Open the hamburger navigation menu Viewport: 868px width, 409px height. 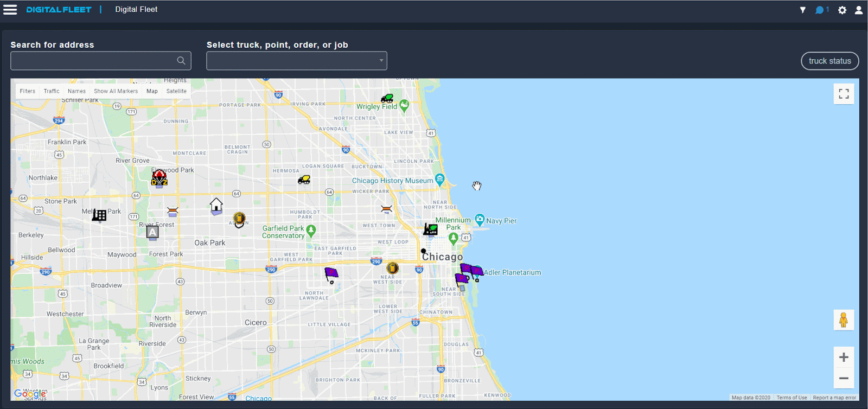coord(10,10)
